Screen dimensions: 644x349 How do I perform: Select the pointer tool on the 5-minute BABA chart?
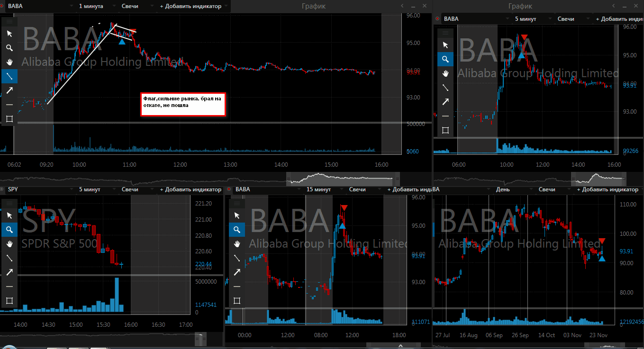[445, 45]
